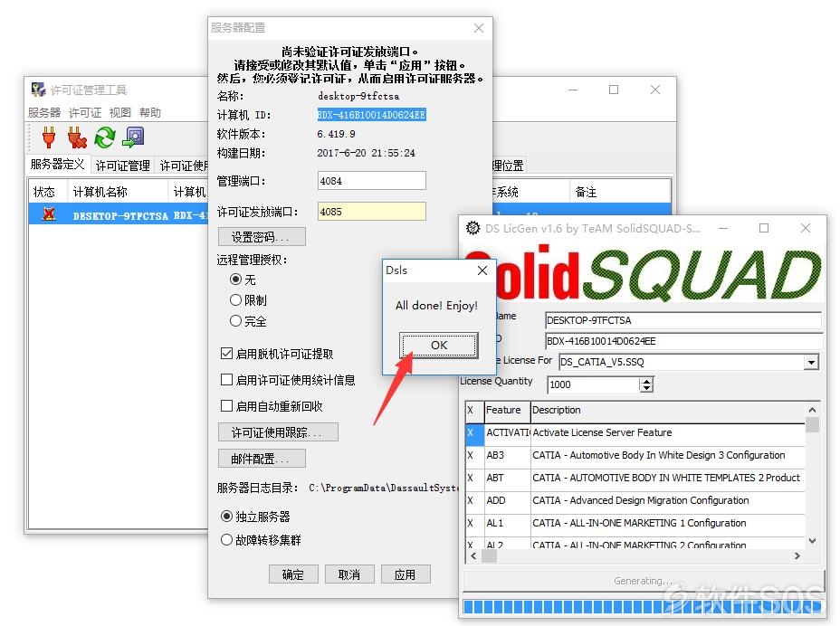
Task: Enable 启用自动重新回收 checkbox
Action: click(x=226, y=406)
